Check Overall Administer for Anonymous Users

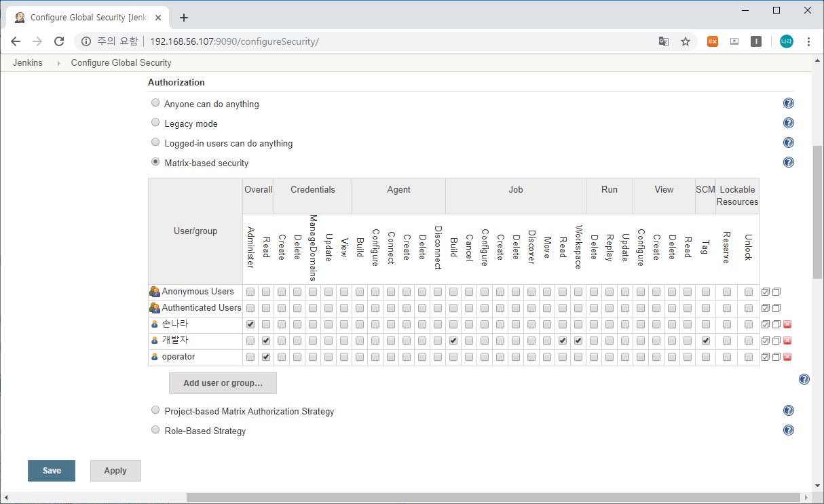[x=250, y=292]
